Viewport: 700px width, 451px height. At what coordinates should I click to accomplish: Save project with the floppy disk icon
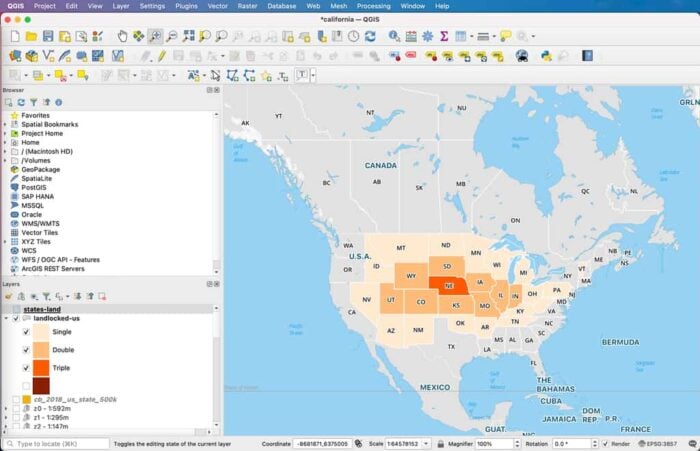(48, 36)
